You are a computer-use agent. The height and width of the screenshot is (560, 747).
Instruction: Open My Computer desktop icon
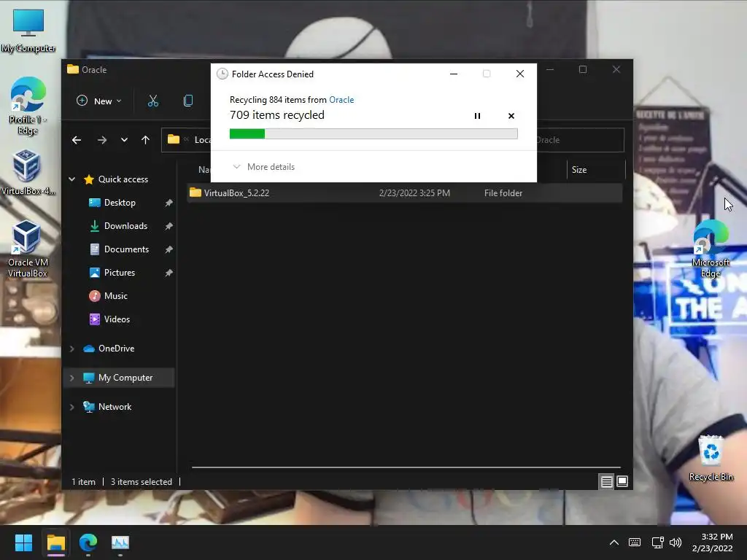coord(28,31)
